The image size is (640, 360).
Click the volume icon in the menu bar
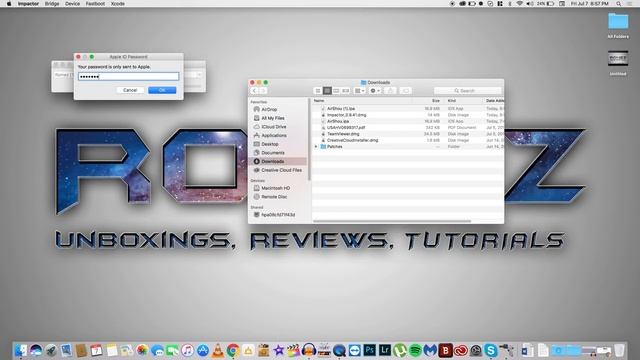coord(530,4)
